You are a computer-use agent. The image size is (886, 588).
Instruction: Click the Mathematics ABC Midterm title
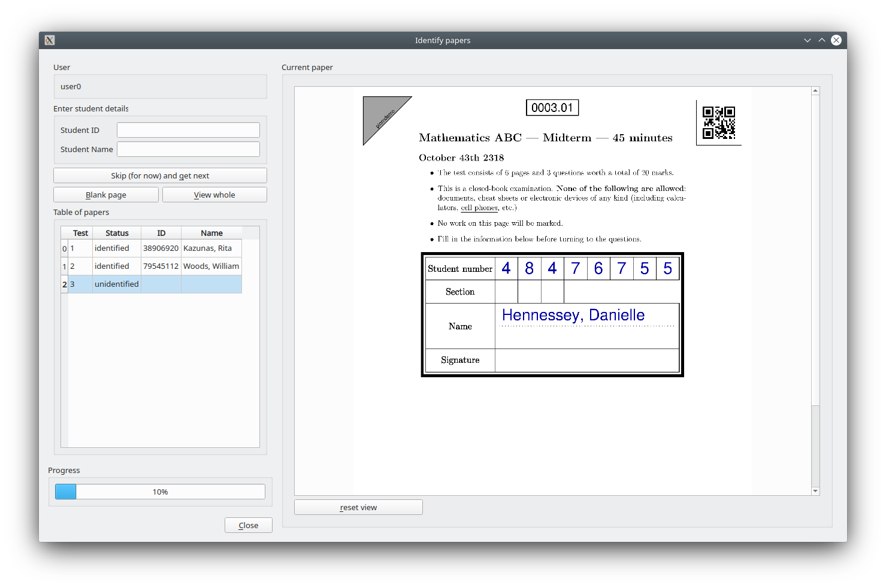tap(546, 138)
